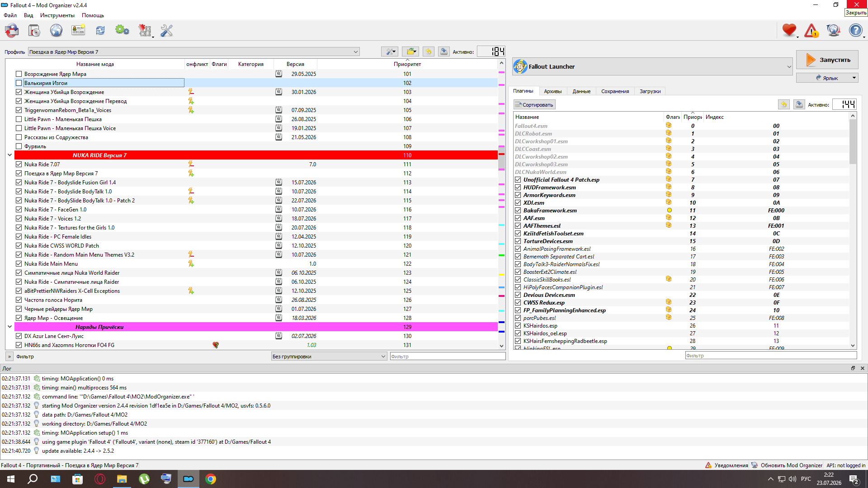
Task: Open Microsoft Store from taskbar
Action: (x=78, y=479)
